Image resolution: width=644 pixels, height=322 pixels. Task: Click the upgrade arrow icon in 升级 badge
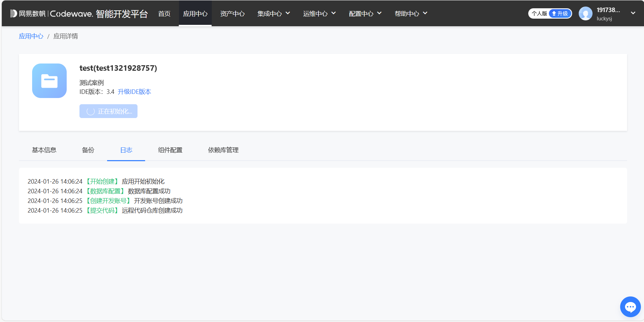tap(554, 13)
